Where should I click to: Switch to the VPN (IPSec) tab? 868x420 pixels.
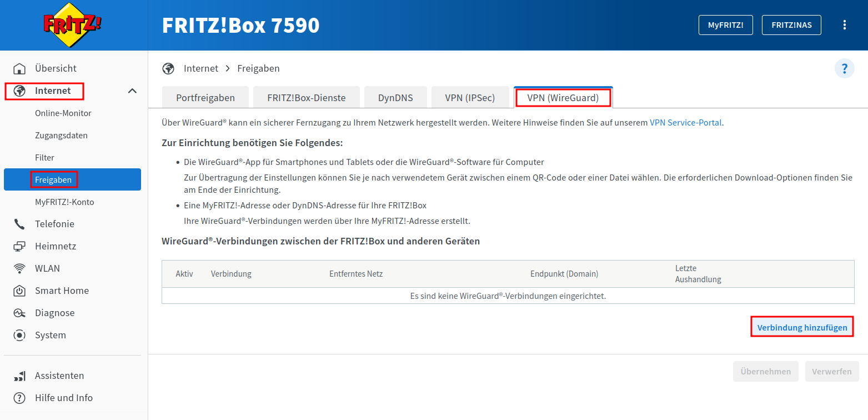click(469, 98)
